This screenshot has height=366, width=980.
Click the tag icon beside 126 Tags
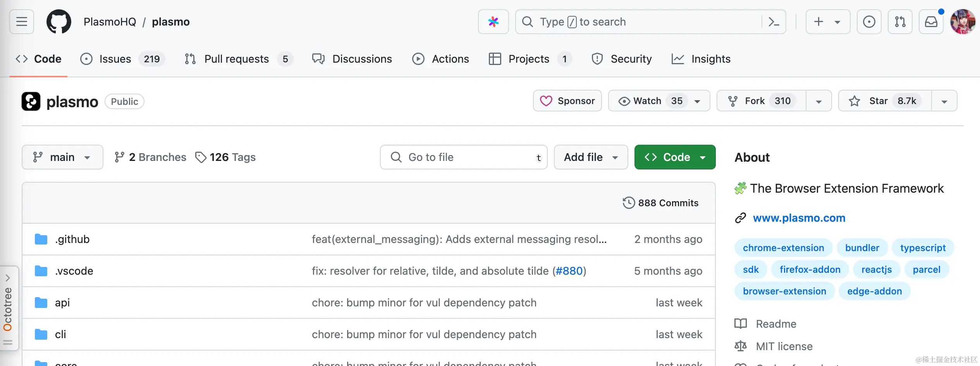201,157
